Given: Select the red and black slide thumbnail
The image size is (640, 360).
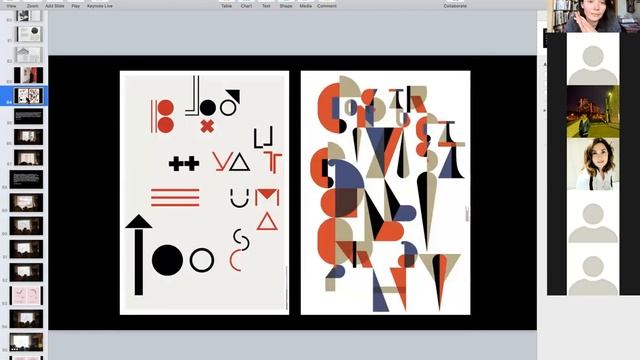Looking at the screenshot, I should 28,76.
